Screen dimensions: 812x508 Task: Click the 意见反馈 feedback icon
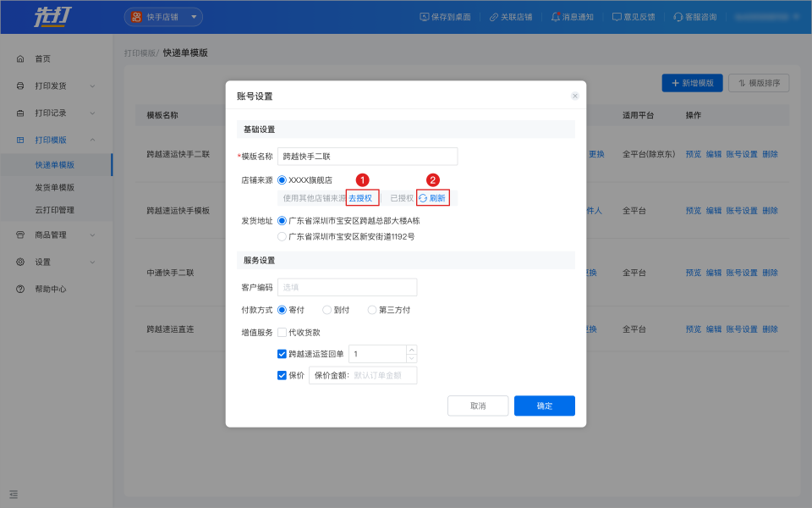[x=617, y=17]
